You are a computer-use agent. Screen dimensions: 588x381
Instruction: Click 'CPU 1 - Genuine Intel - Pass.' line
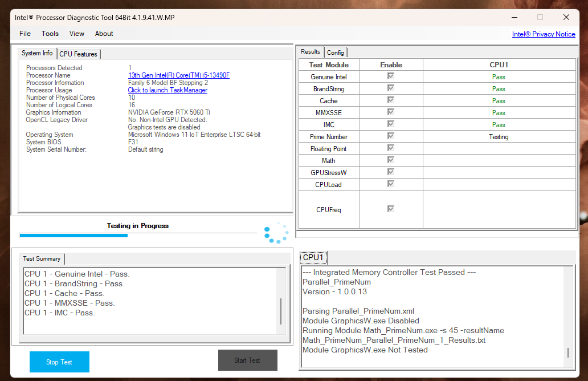pos(77,274)
